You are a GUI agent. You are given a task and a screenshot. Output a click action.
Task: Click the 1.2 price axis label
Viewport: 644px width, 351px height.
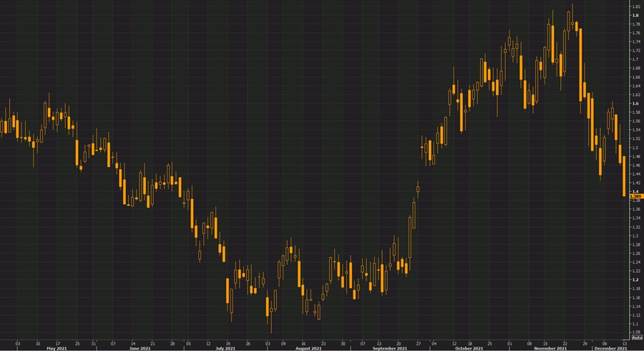[635, 280]
